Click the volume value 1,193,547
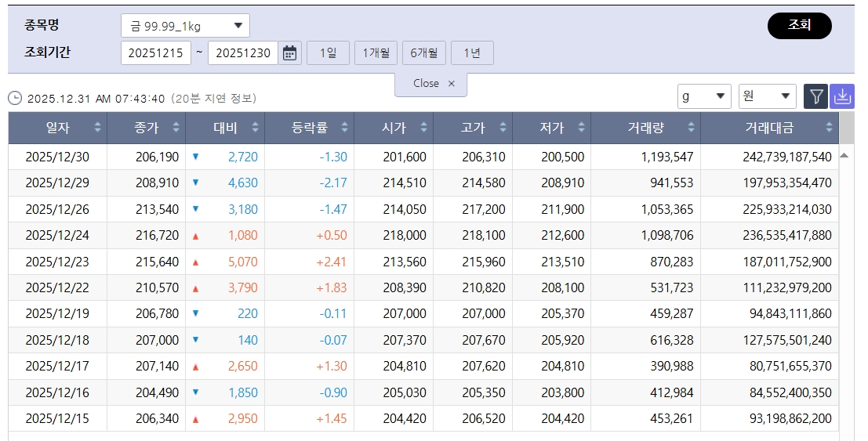 pos(667,157)
